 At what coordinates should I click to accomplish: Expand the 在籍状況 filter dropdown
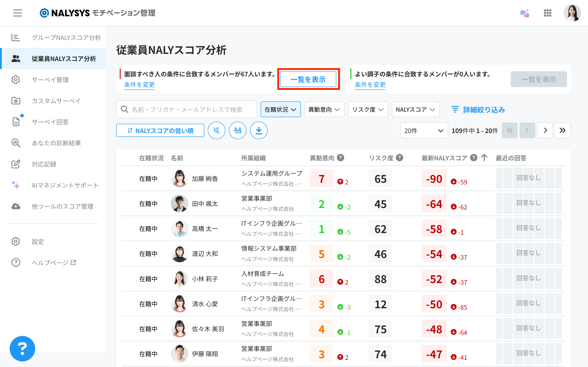[x=280, y=109]
